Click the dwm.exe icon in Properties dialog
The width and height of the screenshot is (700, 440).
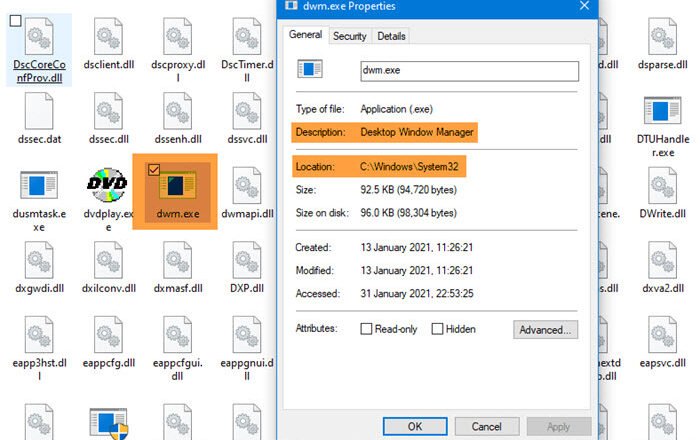(x=310, y=69)
